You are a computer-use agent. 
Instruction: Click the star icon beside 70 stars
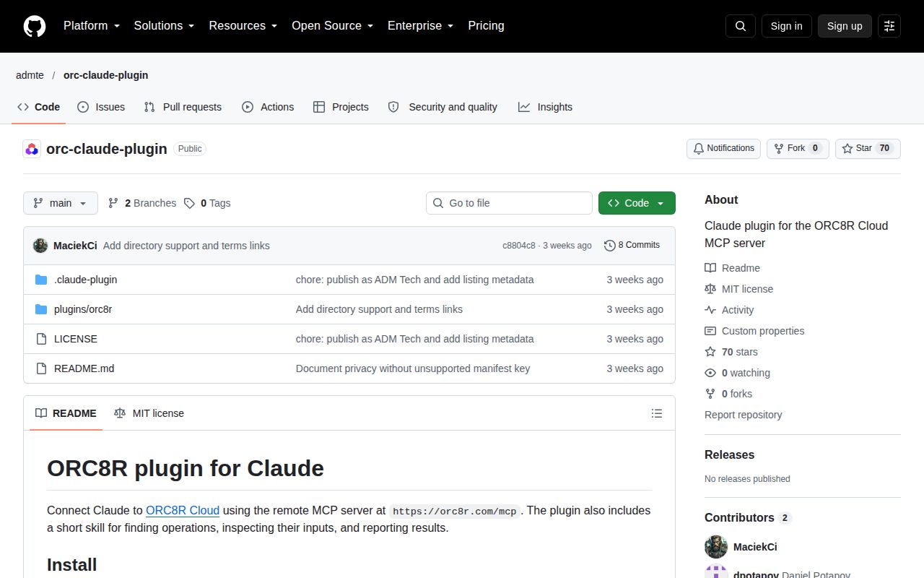point(710,352)
